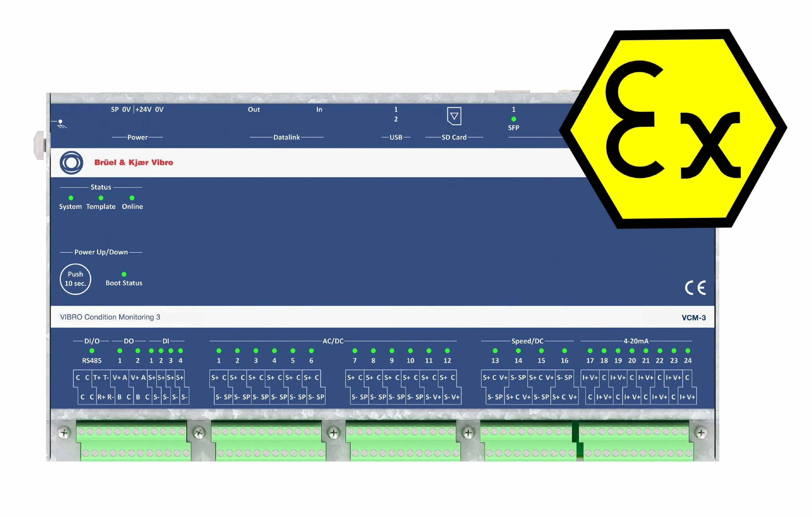
Task: Click the SD Card slot symbol
Action: click(x=454, y=116)
